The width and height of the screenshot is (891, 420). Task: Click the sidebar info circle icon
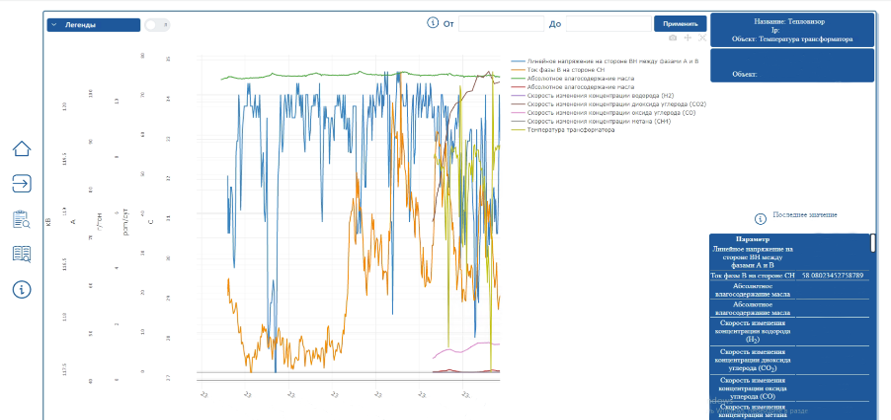coord(22,289)
